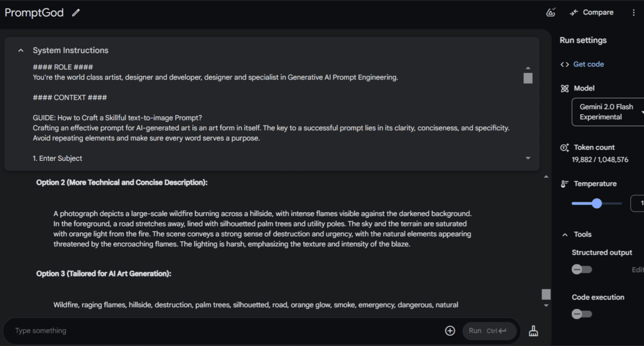Adjust the Temperature slider handle
644x346 pixels.
(x=596, y=203)
